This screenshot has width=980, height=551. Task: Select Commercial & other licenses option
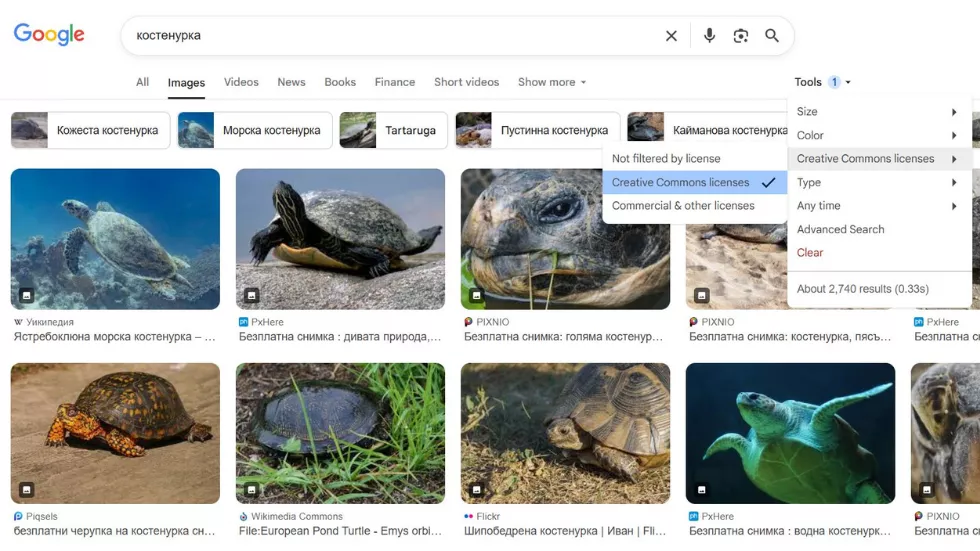(683, 205)
